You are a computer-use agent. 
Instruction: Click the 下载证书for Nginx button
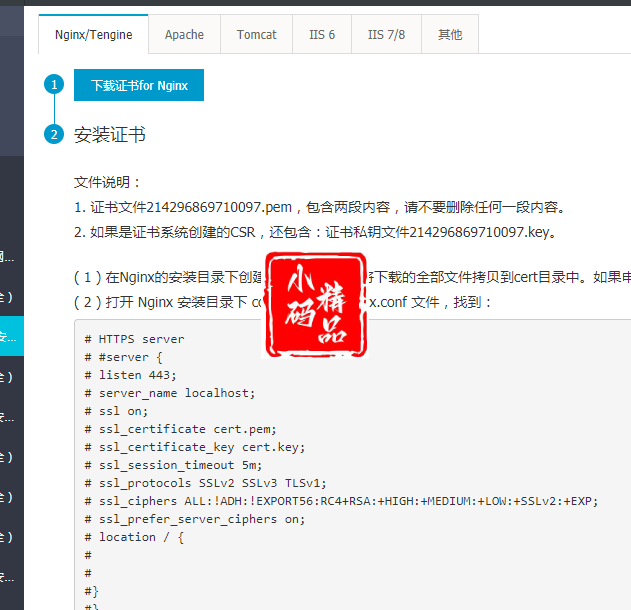pos(139,85)
